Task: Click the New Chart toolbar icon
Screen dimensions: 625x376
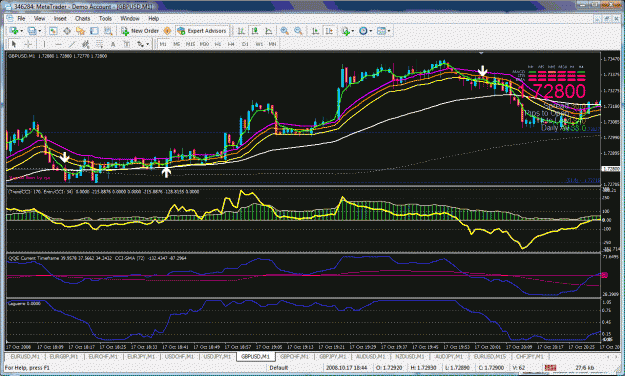Action: 14,31
